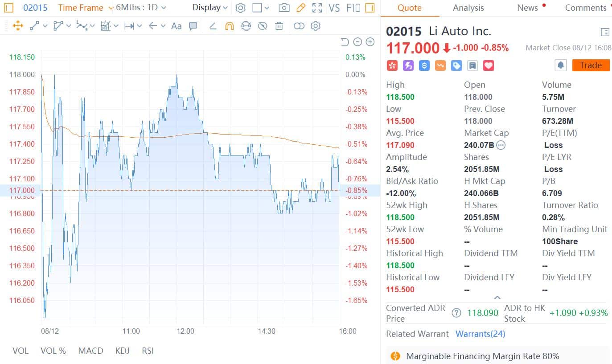
Task: Open the News tab
Action: 526,8
